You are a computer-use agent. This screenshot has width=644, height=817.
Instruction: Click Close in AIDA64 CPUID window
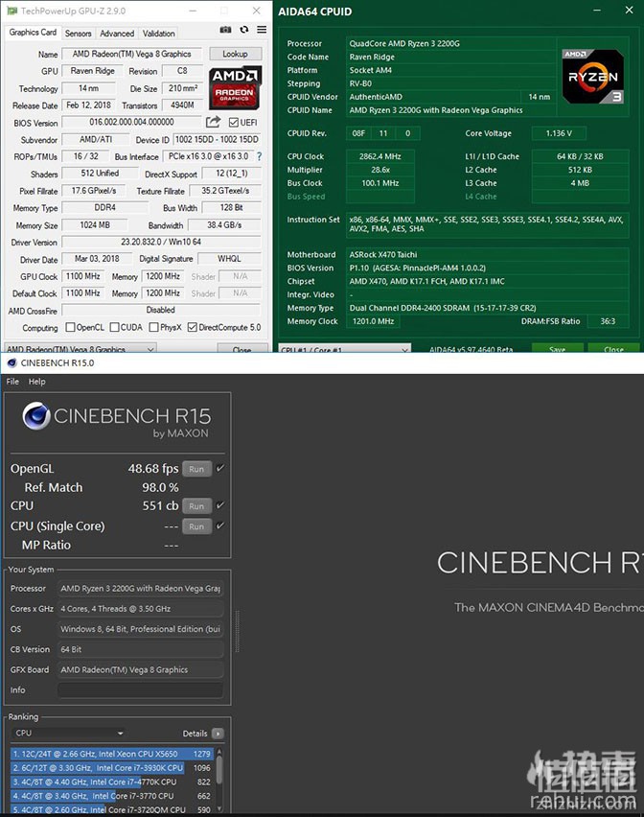coord(613,349)
